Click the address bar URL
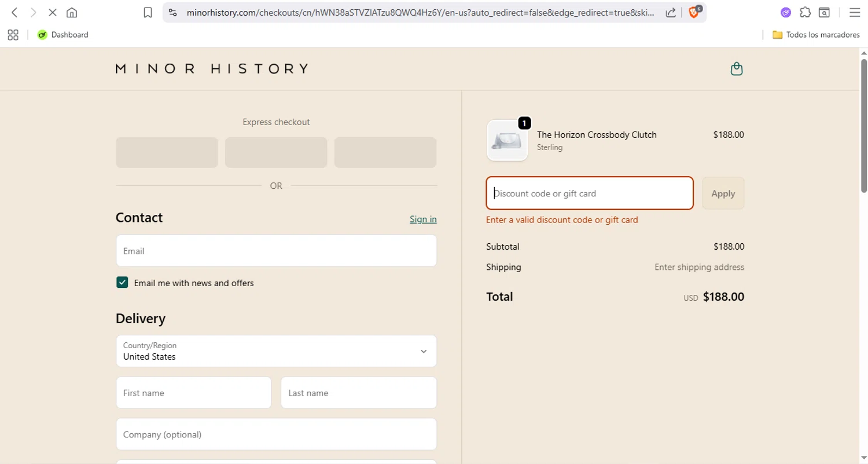Viewport: 868px width, 464px height. 420,12
